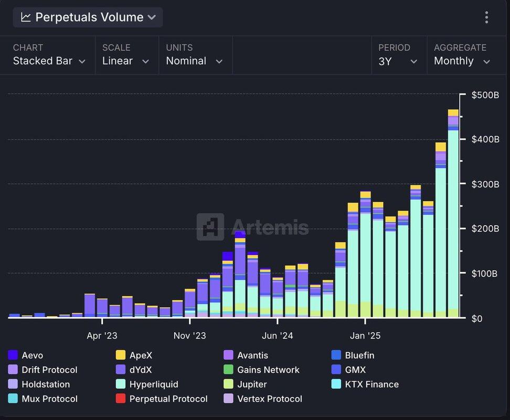Click the Mux Protocol legend label

click(x=49, y=399)
